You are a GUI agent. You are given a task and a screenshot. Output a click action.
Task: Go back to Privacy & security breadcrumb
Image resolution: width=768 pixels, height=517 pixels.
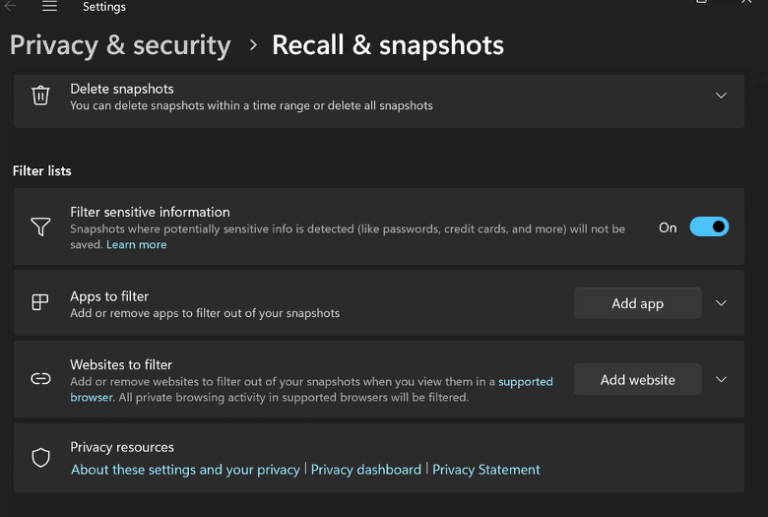coord(120,45)
